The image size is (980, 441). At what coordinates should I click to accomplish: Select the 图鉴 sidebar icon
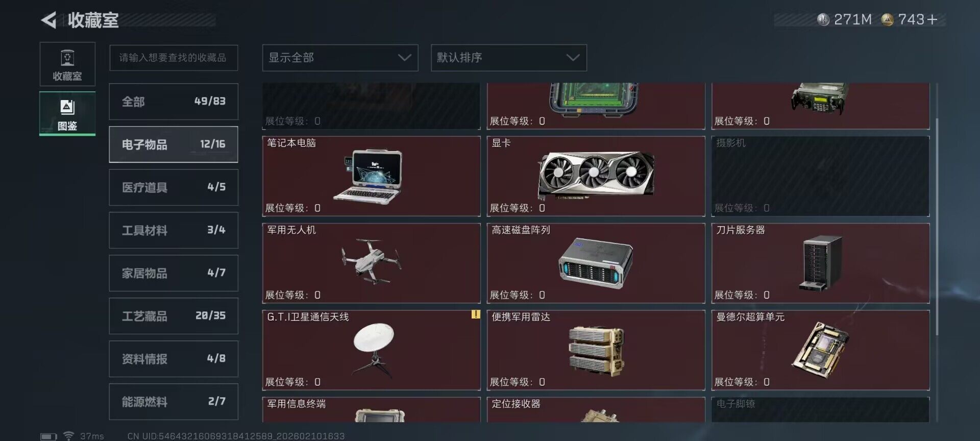coord(67,114)
